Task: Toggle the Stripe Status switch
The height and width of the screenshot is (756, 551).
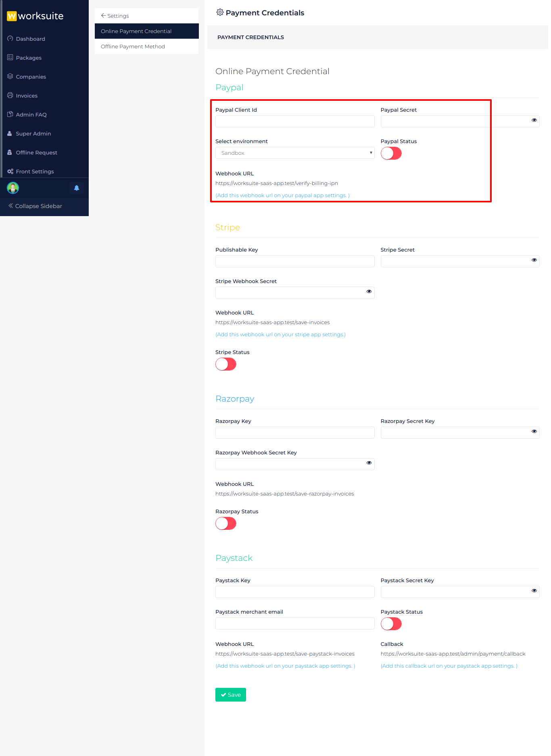Action: 226,364
